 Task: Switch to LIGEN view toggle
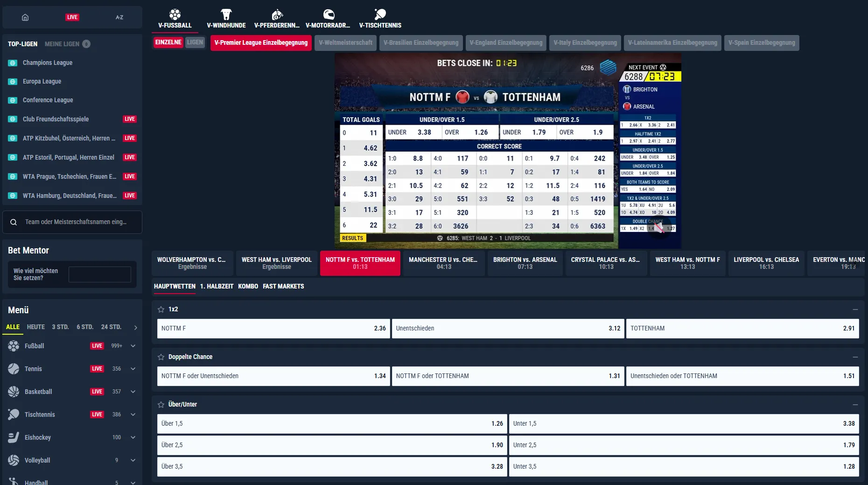195,42
